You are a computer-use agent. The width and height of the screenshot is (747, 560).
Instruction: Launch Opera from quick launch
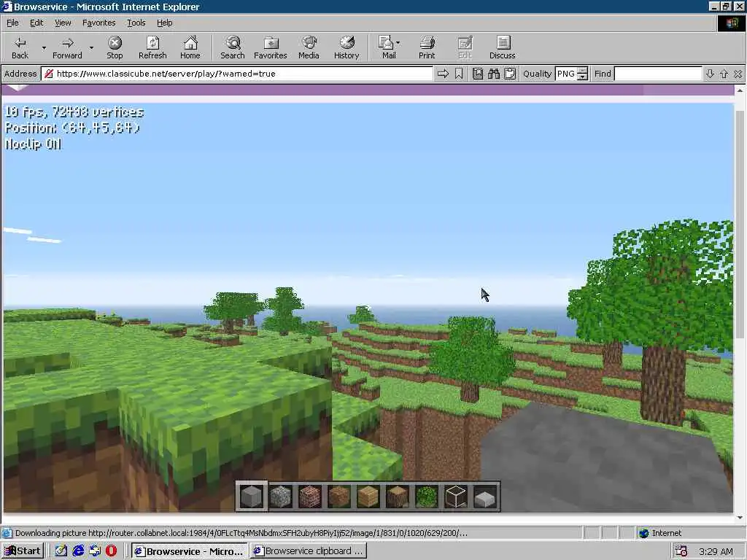tap(111, 551)
